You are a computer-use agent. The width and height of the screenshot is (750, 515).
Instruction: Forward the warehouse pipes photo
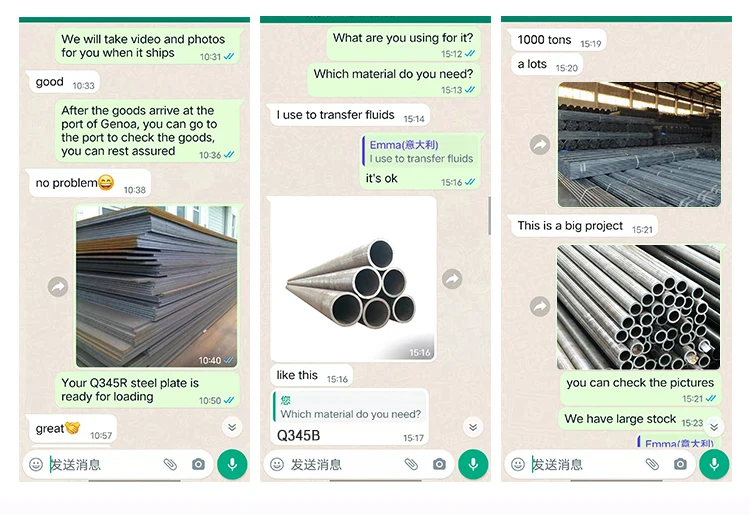[540, 144]
